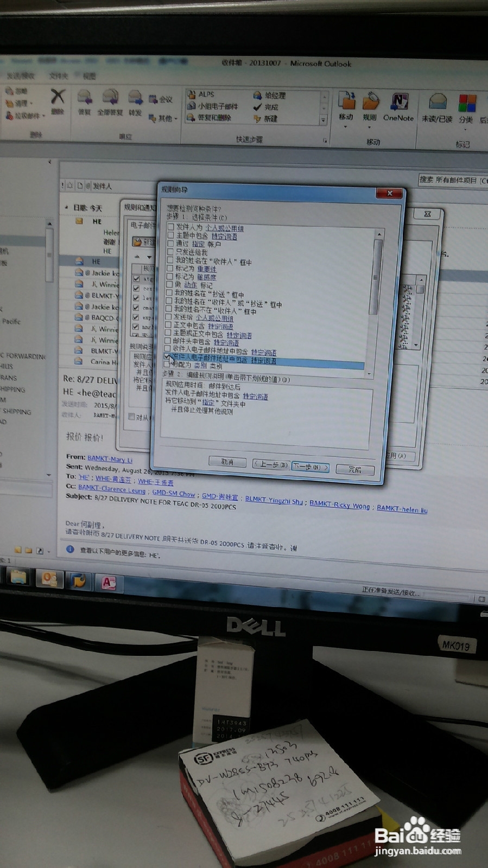Screen dimensions: 488x868
Task: Select the FORWARDING folder in the navigation pane
Action: [23, 356]
